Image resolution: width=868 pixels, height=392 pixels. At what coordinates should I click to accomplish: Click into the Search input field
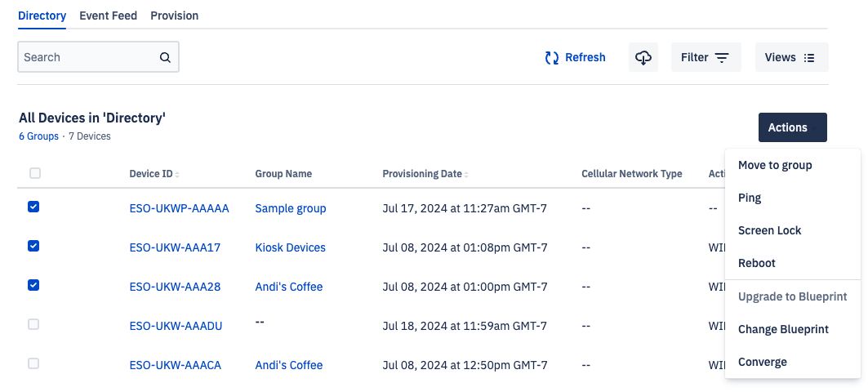coord(88,57)
